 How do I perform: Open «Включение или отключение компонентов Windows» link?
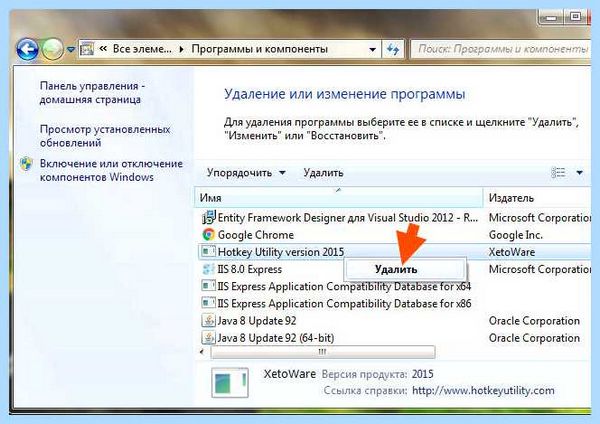click(x=111, y=170)
